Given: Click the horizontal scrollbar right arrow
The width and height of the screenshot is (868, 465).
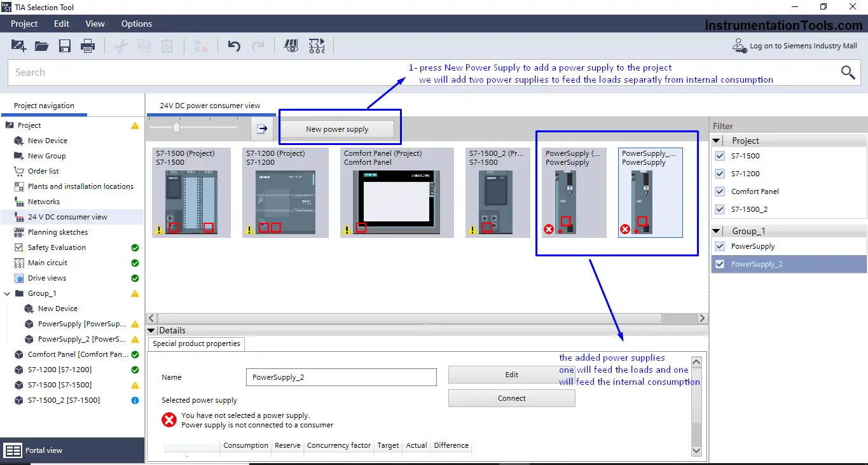Looking at the screenshot, I should click(x=703, y=318).
